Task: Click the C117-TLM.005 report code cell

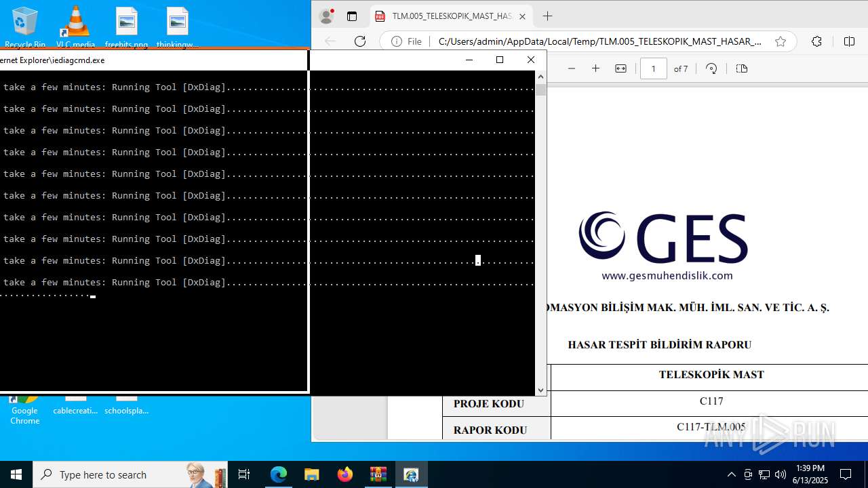Action: pos(711,427)
